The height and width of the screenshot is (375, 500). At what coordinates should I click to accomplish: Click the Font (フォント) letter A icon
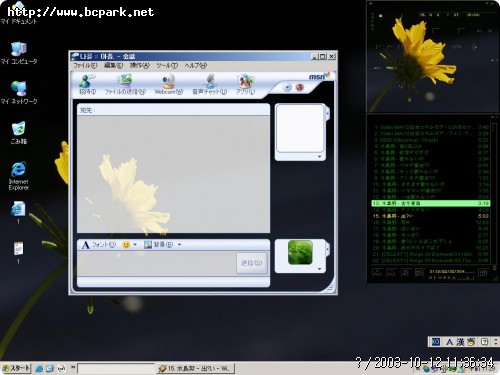click(86, 245)
